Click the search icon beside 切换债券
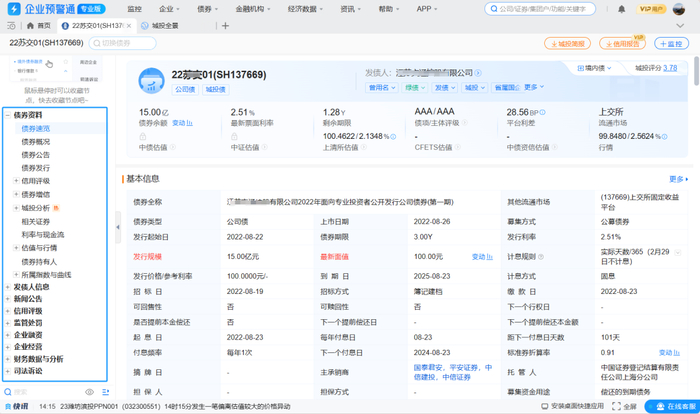This screenshot has width=700, height=414. [x=96, y=44]
